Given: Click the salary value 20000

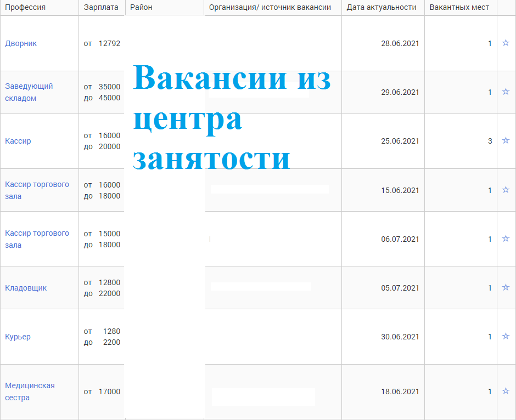Looking at the screenshot, I should tap(109, 146).
